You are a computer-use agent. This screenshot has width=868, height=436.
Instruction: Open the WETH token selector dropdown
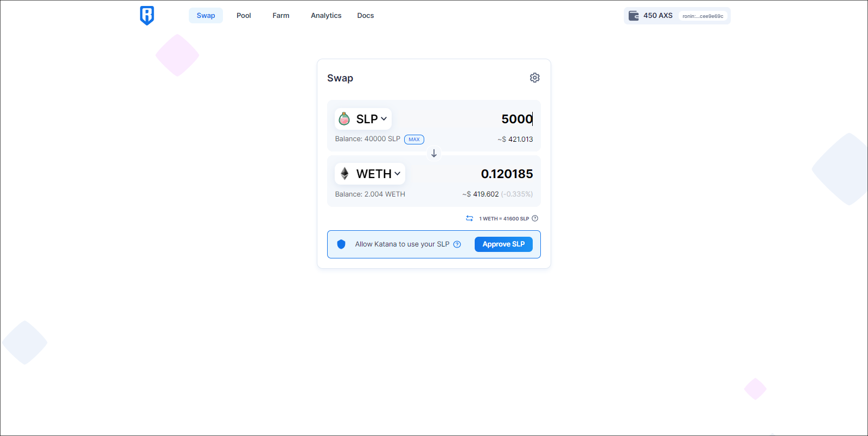tap(370, 174)
